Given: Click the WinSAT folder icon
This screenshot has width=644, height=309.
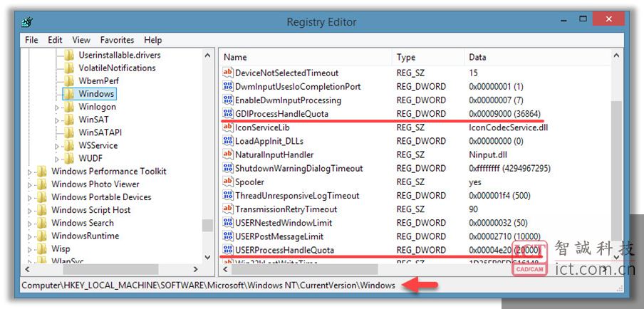Looking at the screenshot, I should pos(69,120).
